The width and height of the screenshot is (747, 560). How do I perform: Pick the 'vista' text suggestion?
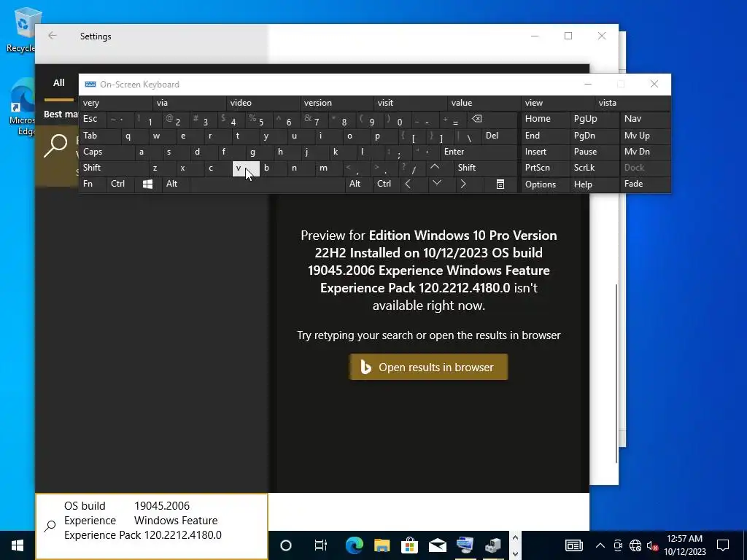pyautogui.click(x=632, y=103)
